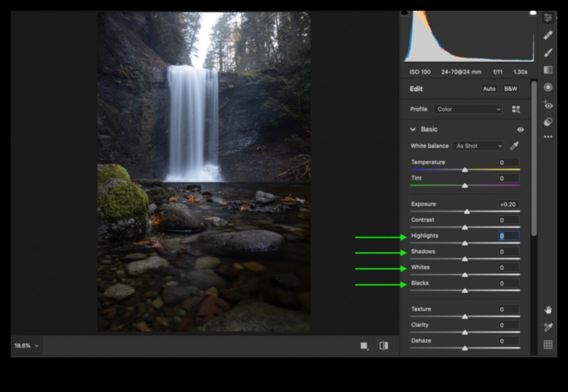Select the Edit sliders panel icon
Viewport: 568px width, 392px height.
point(548,18)
